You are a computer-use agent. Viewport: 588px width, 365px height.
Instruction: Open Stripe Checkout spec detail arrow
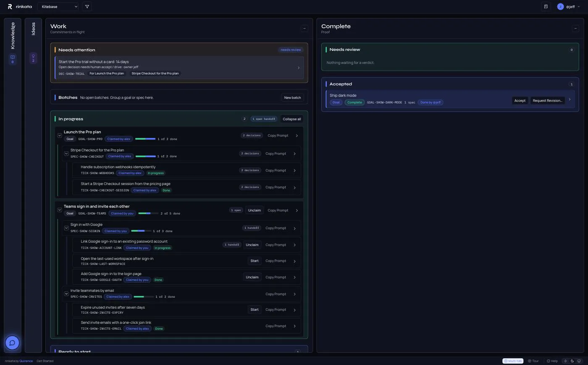click(x=294, y=154)
